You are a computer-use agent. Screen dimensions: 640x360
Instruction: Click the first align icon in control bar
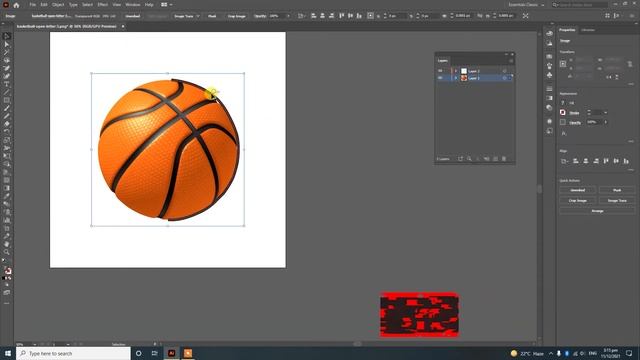(x=313, y=16)
